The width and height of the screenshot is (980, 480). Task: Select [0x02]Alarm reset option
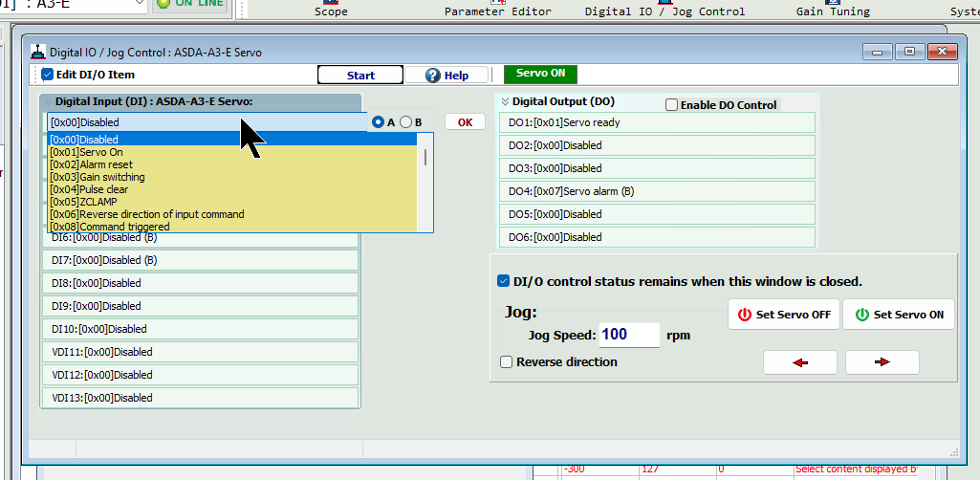point(232,164)
